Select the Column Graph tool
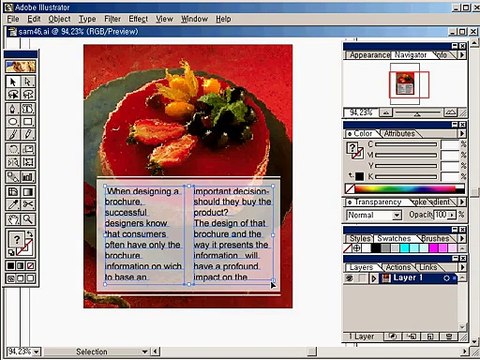This screenshot has width=480, height=360. coord(28,177)
